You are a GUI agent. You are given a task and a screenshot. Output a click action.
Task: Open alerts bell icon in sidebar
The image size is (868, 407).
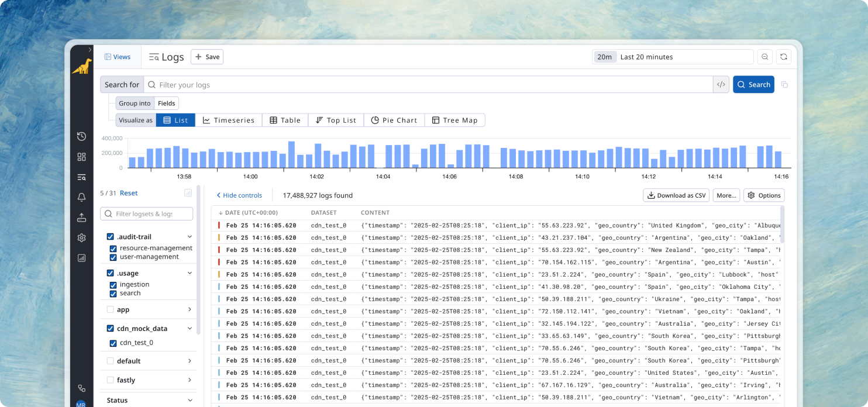[81, 198]
